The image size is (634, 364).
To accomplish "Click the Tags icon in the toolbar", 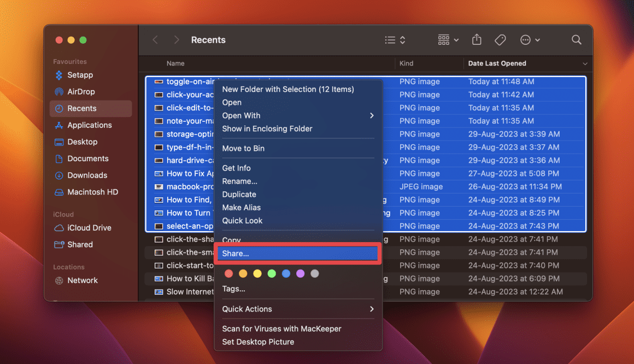I will click(x=500, y=39).
